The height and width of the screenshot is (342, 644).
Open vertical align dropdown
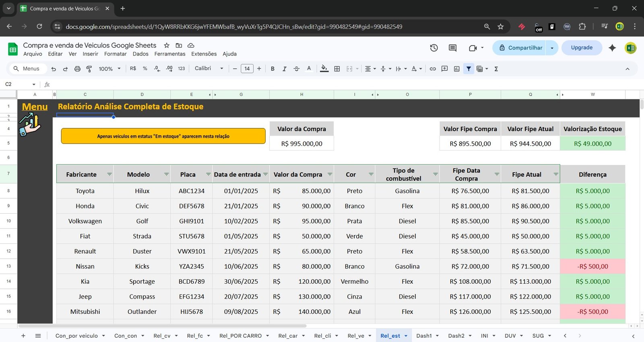pos(386,69)
